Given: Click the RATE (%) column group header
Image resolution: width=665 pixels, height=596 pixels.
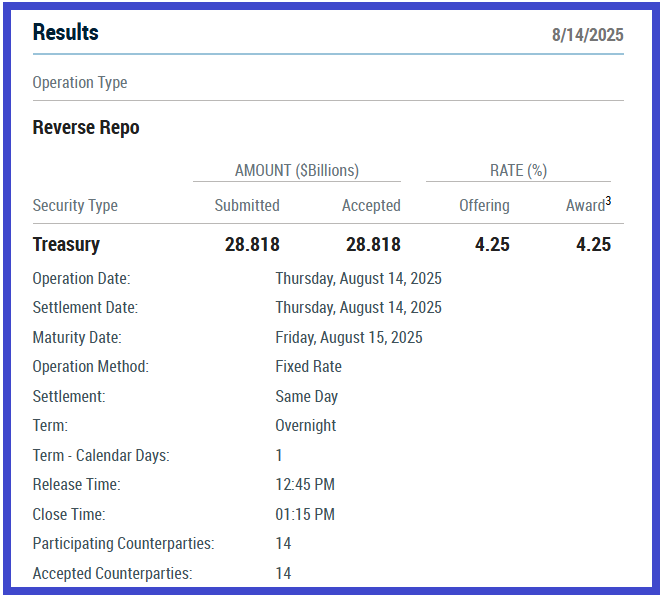Looking at the screenshot, I should coord(516,170).
